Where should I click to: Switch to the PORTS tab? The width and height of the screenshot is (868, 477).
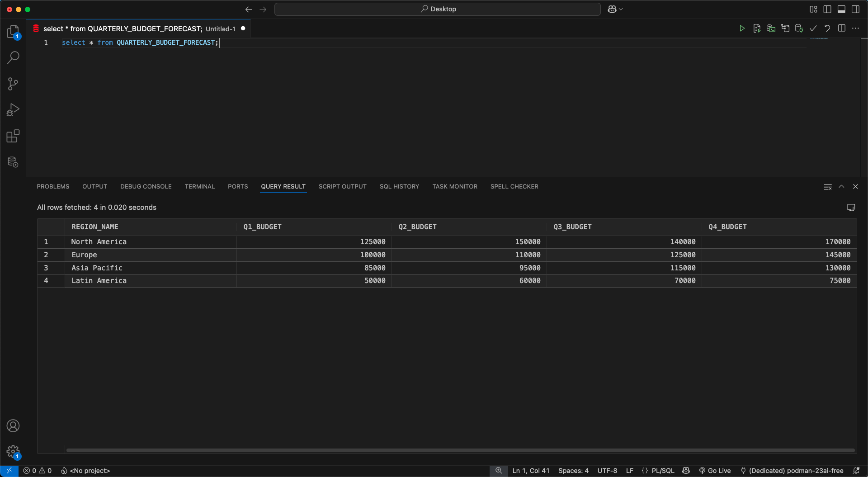(x=238, y=187)
